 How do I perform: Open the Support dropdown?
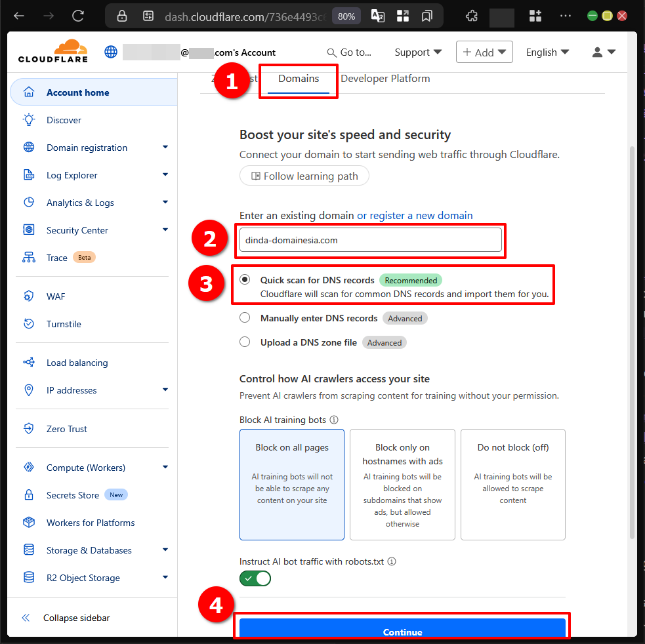coord(418,52)
